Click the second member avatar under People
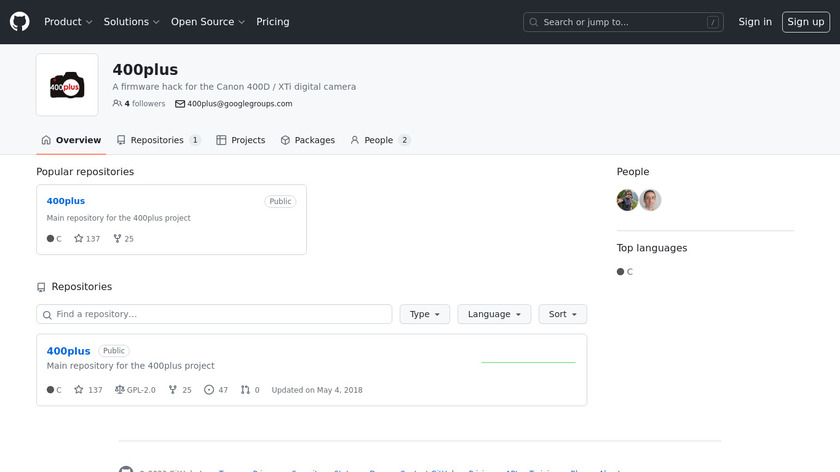The width and height of the screenshot is (840, 472). (651, 200)
